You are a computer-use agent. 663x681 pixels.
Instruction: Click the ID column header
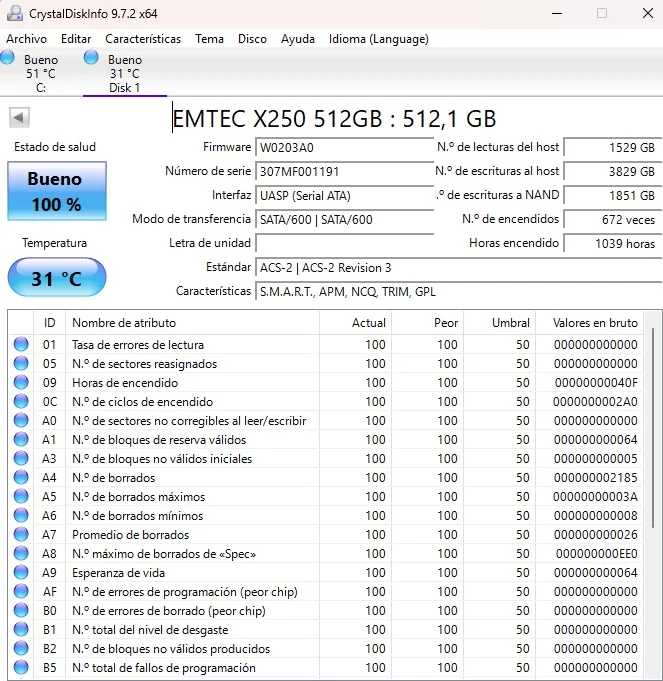(x=49, y=323)
